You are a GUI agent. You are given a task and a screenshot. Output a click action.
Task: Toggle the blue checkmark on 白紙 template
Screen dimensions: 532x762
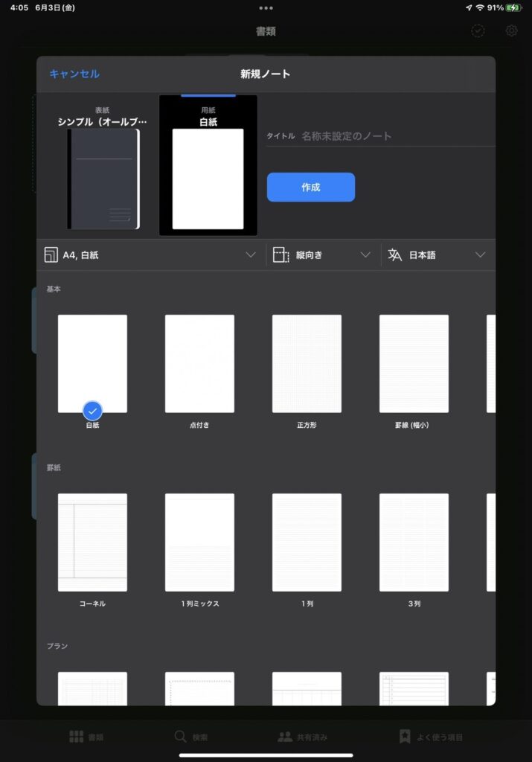(x=92, y=410)
